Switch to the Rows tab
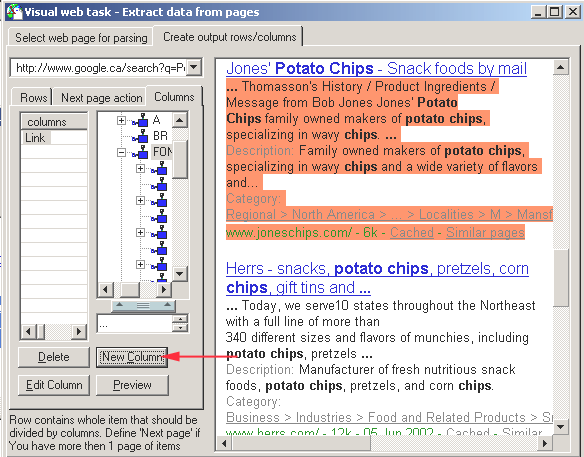Image resolution: width=584 pixels, height=457 pixels. pos(33,98)
